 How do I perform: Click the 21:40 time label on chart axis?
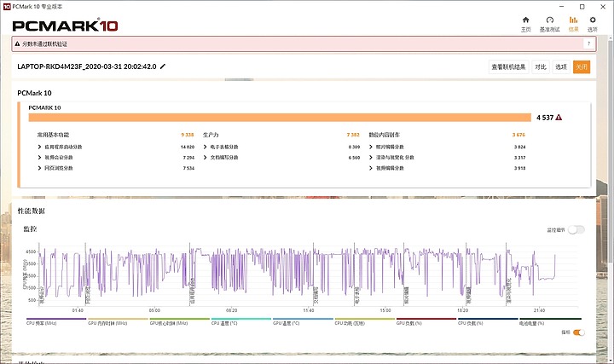pos(539,310)
